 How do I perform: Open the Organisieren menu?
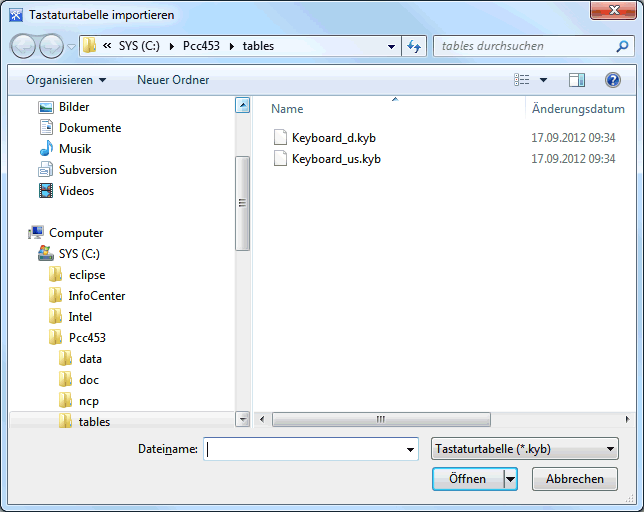tap(66, 80)
